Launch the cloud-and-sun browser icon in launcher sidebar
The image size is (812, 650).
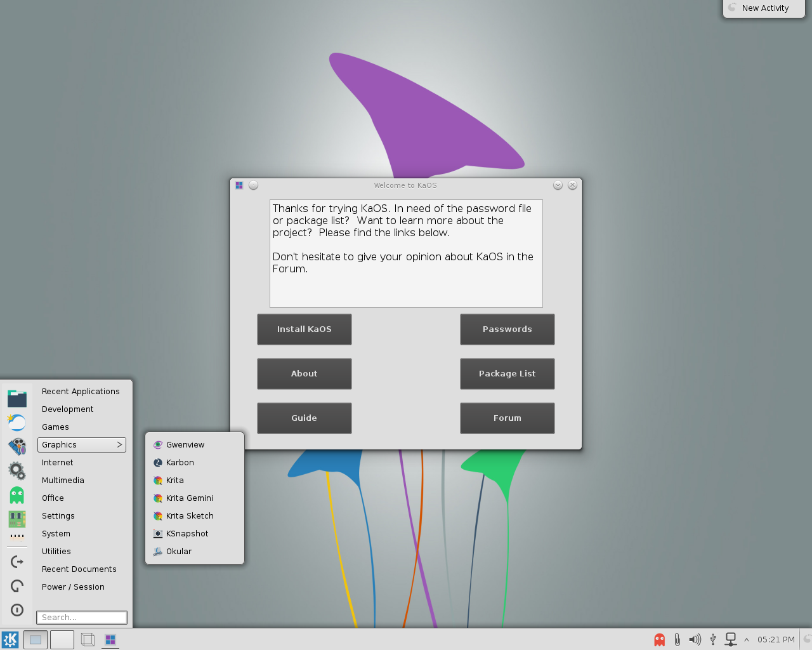coord(17,422)
